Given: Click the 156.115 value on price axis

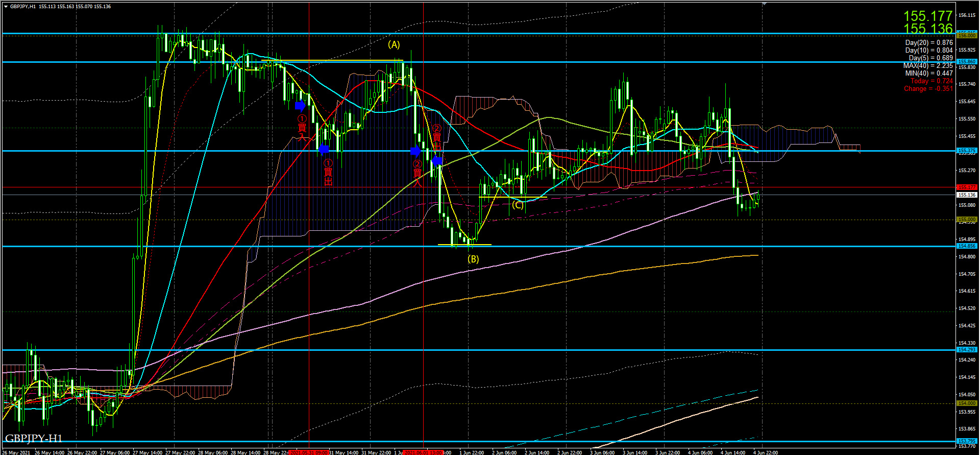Looking at the screenshot, I should tap(966, 15).
